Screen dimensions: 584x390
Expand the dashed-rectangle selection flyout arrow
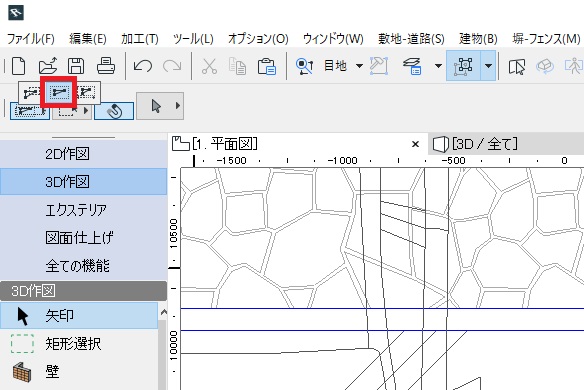[86, 111]
